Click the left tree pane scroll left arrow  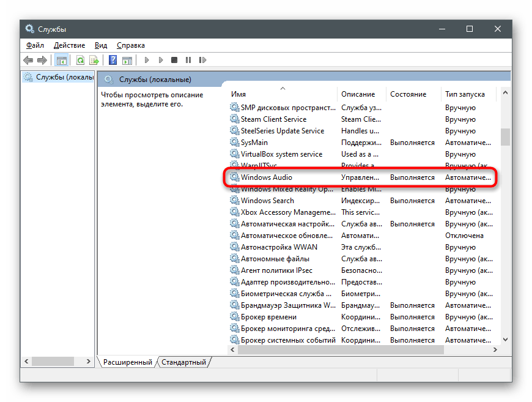click(26, 362)
